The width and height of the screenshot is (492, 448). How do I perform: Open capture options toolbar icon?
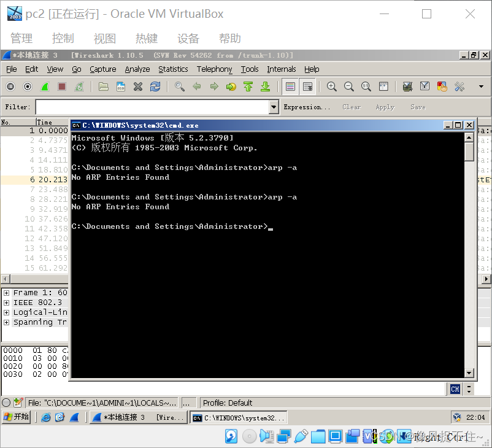pyautogui.click(x=28, y=87)
